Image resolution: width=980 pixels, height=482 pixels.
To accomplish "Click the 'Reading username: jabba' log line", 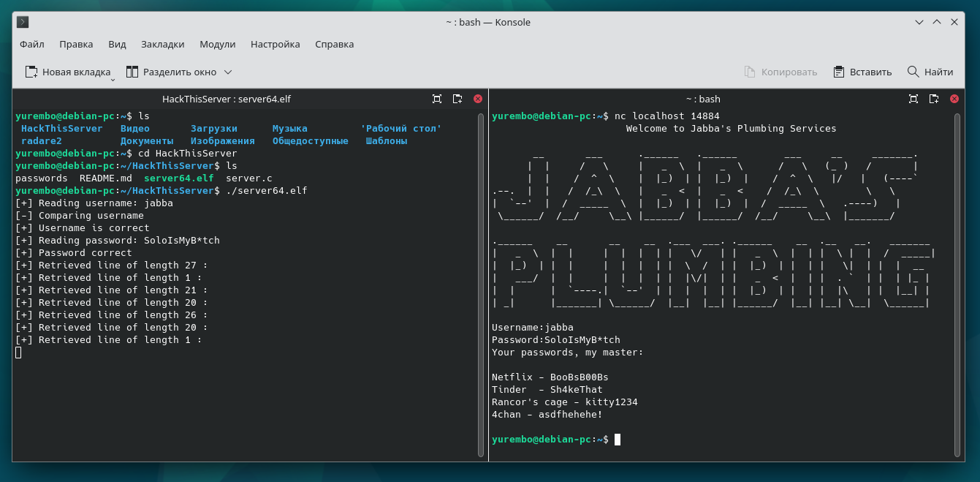I will coord(94,203).
